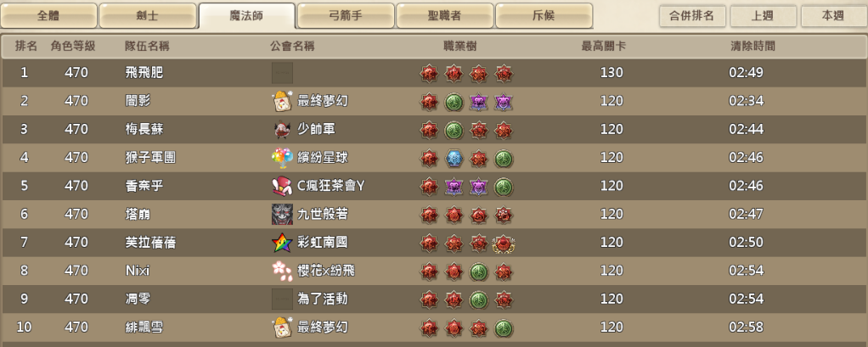The image size is (868, 347).
Task: Click gold-winged class icon in rank 7 row
Action: pos(504,243)
